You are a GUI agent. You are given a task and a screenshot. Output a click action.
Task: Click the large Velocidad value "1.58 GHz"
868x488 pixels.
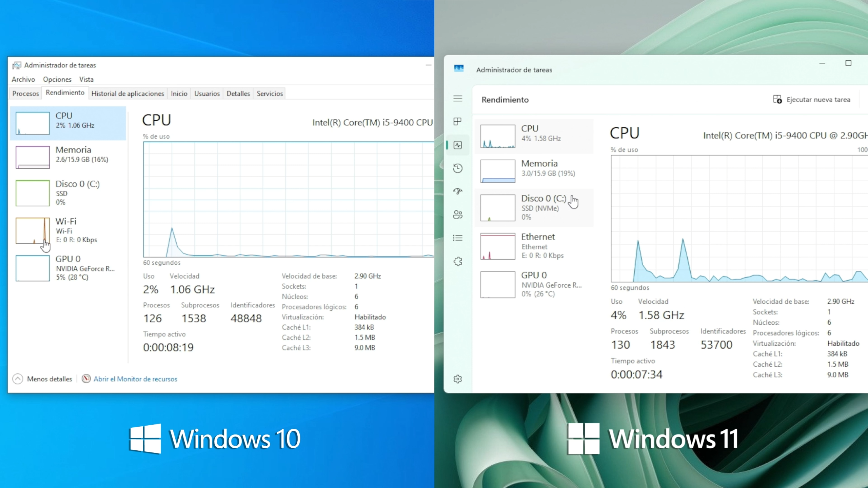[x=661, y=315]
